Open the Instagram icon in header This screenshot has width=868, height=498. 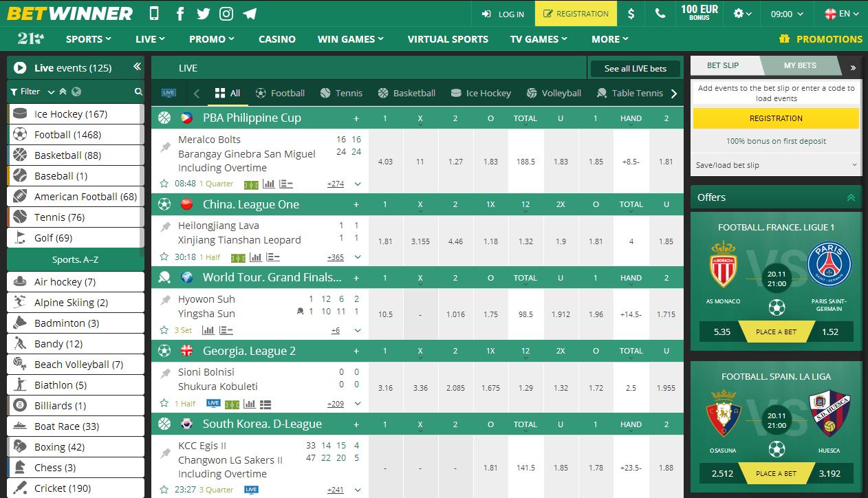click(x=226, y=13)
